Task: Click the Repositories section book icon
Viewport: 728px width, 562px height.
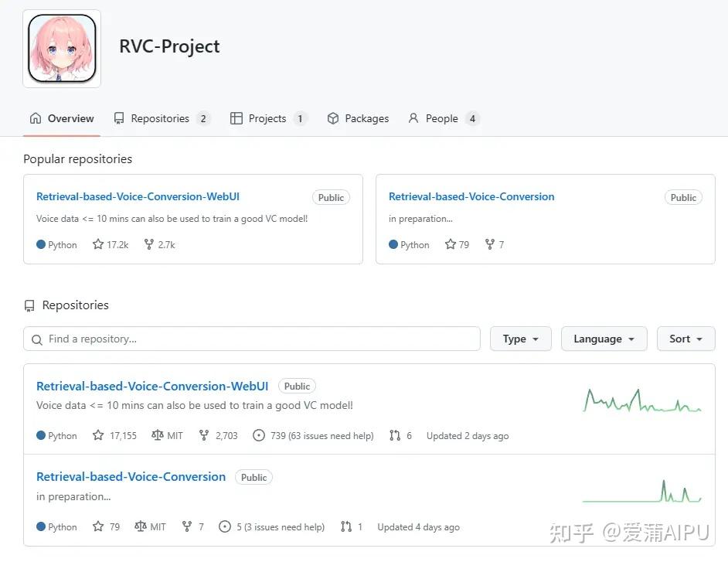Action: (x=29, y=305)
